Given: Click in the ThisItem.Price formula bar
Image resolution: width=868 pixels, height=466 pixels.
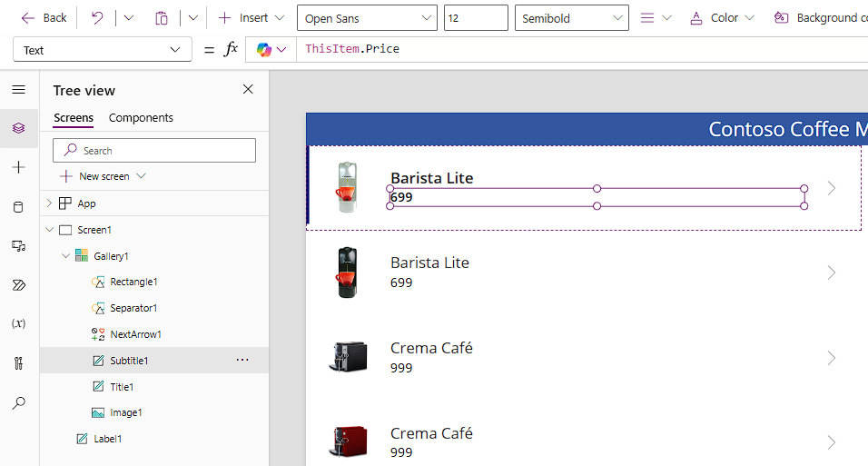Looking at the screenshot, I should tap(582, 49).
